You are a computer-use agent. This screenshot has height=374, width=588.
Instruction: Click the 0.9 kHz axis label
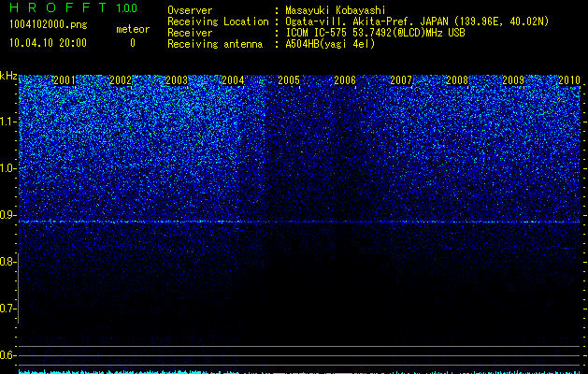7,215
